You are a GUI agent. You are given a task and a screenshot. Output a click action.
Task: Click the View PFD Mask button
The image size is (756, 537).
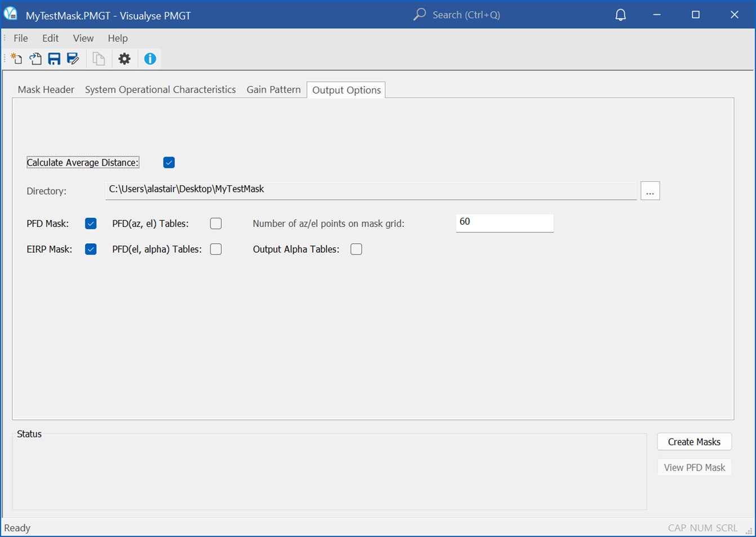pyautogui.click(x=694, y=467)
